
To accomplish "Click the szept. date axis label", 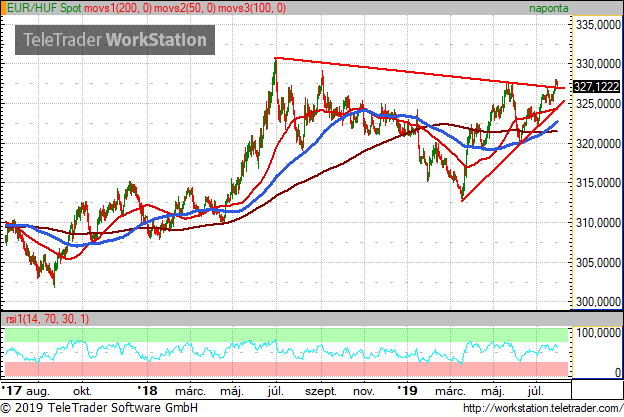I will click(321, 391).
